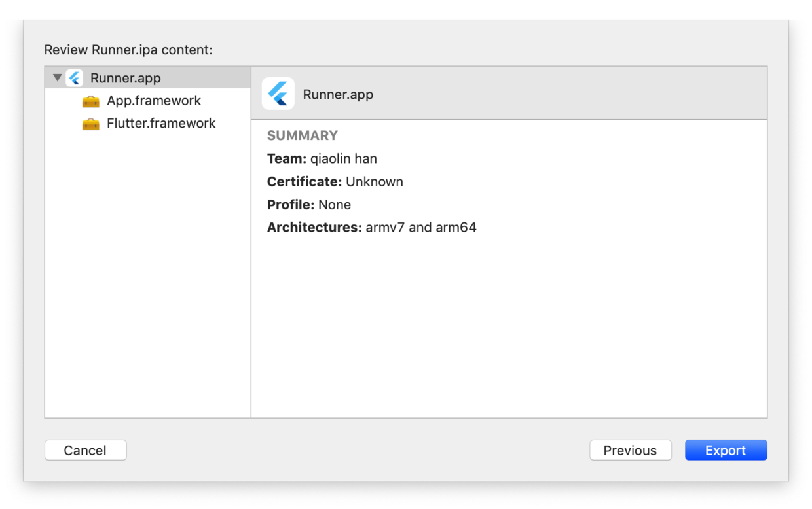Click the Team: qiaolin han line
Viewport: 812px width, 509px height.
pyautogui.click(x=322, y=158)
